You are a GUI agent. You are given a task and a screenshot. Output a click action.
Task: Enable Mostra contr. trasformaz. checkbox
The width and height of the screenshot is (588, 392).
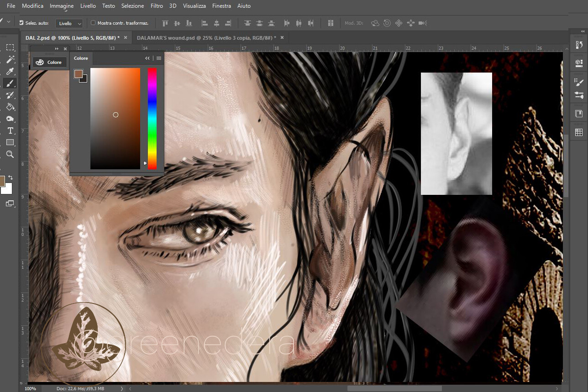[93, 23]
